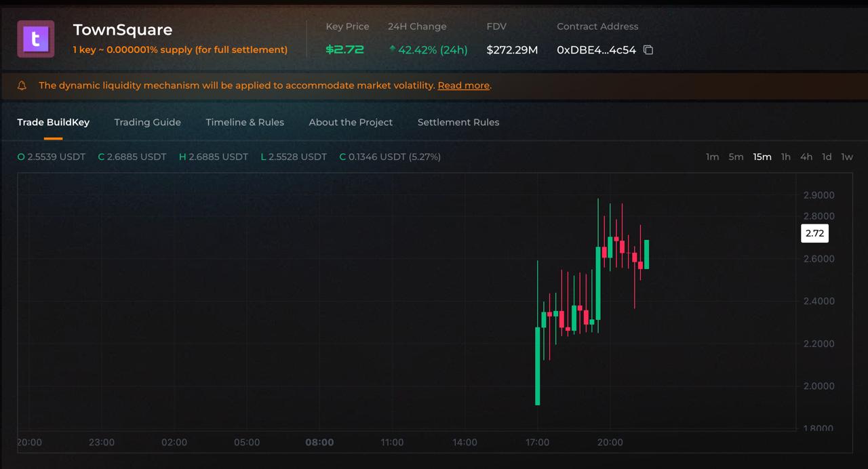Set chart interval to 5m
The image size is (868, 469).
[x=736, y=157]
